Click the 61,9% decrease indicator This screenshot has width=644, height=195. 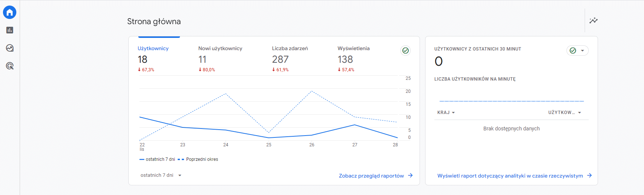pyautogui.click(x=280, y=70)
